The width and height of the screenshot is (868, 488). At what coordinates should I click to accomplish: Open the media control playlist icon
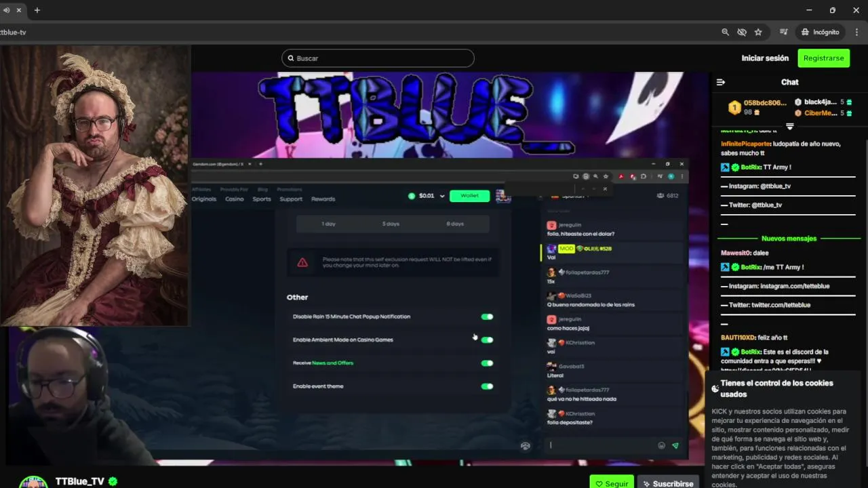pyautogui.click(x=783, y=32)
